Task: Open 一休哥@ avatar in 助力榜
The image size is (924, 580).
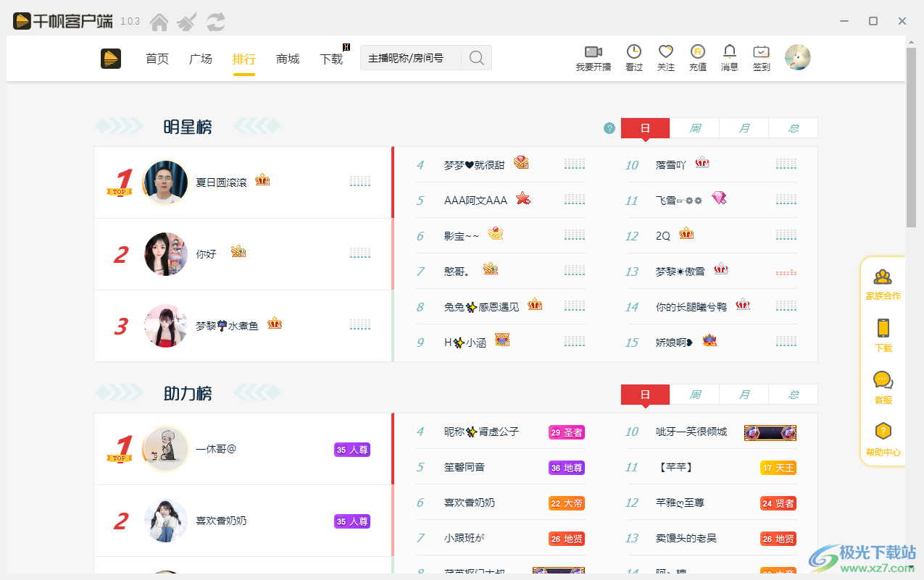Action: 165,449
